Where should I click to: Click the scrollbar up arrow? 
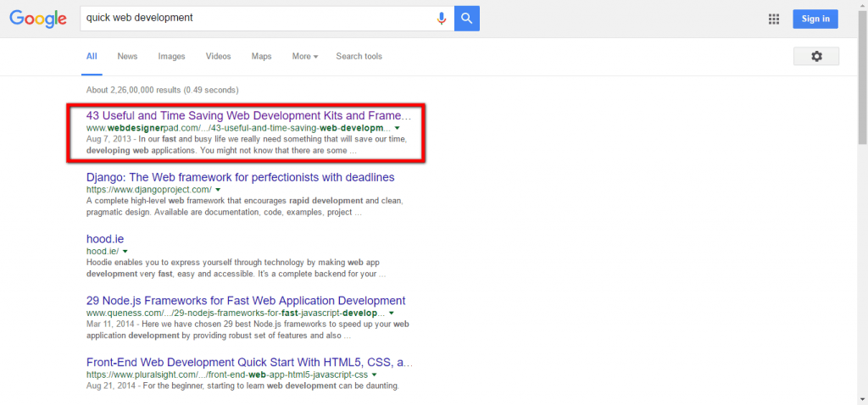click(x=863, y=4)
